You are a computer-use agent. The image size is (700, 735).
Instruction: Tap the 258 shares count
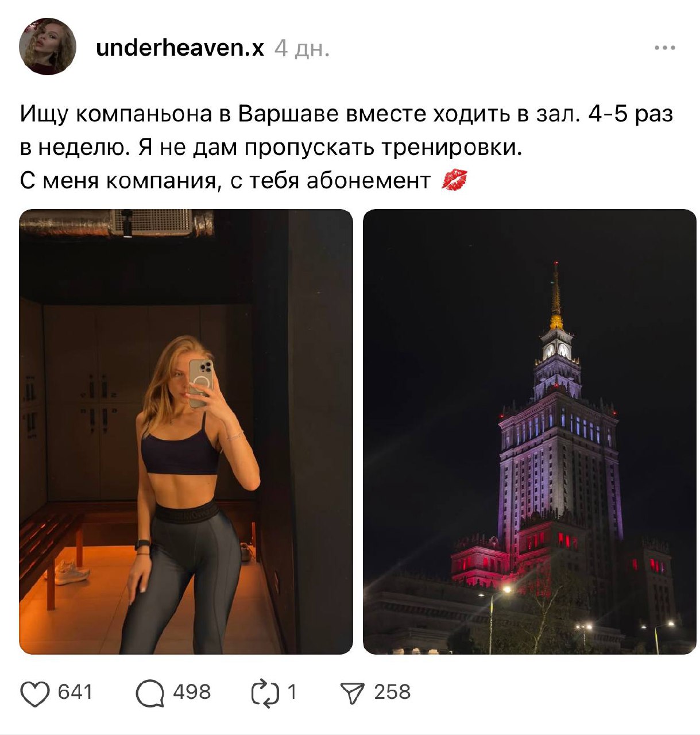pyautogui.click(x=392, y=692)
